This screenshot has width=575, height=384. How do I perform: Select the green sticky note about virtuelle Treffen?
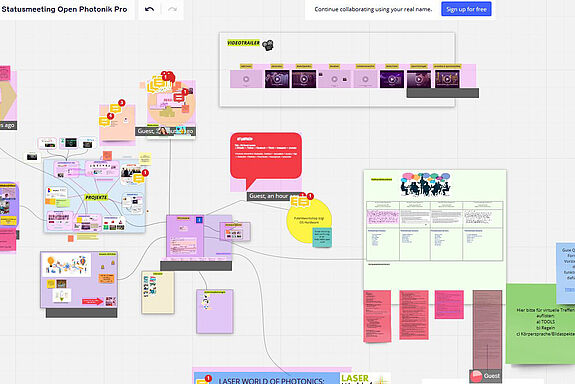[541, 324]
